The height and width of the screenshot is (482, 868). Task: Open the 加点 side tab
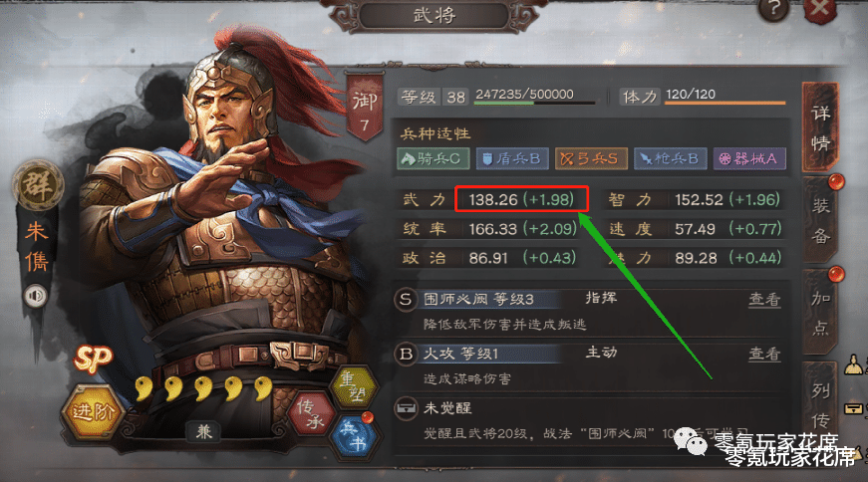820,314
